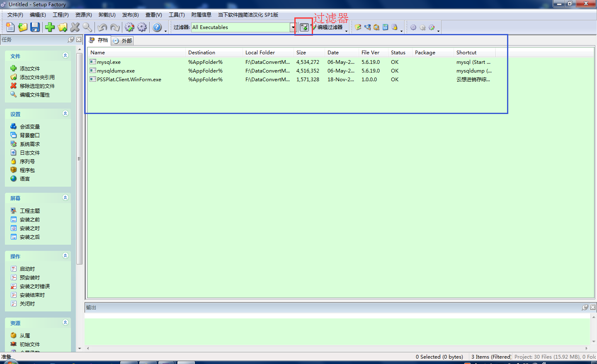This screenshot has width=597, height=364.
Task: Open the 过滤器 All Executables dropdown
Action: pos(293,27)
